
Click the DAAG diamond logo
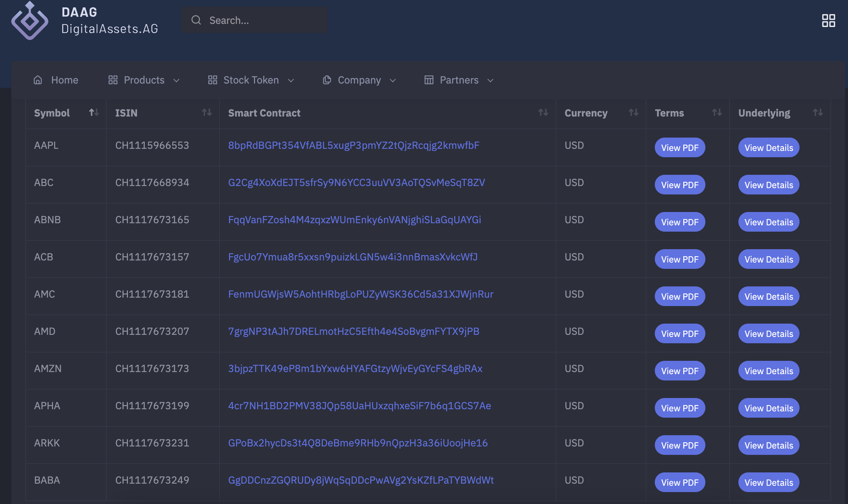point(30,21)
